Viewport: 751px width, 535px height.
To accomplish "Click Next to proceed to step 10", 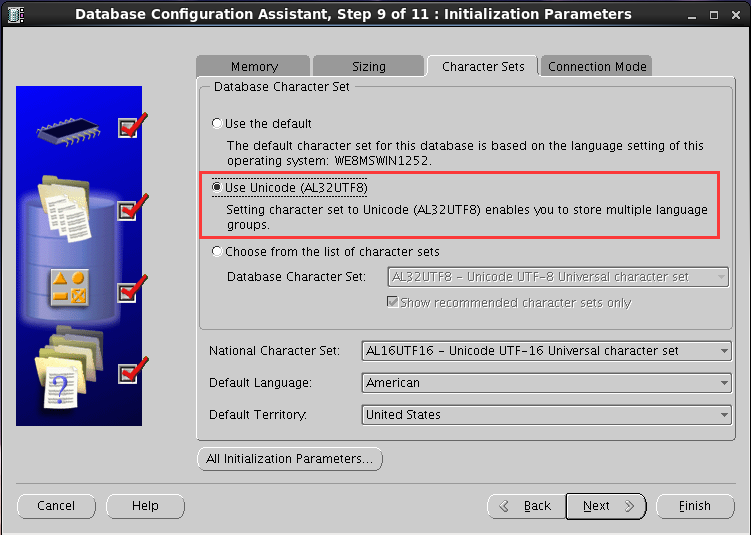I will tap(606, 506).
